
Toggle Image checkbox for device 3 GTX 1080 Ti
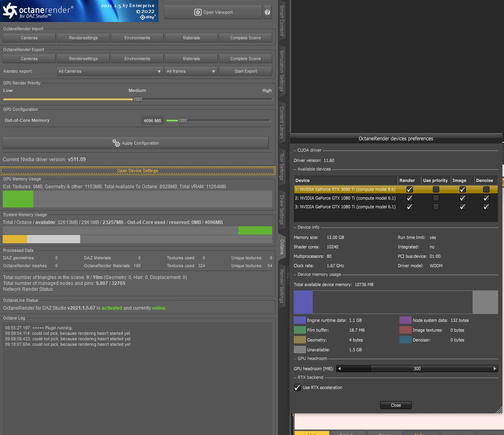pos(462,207)
